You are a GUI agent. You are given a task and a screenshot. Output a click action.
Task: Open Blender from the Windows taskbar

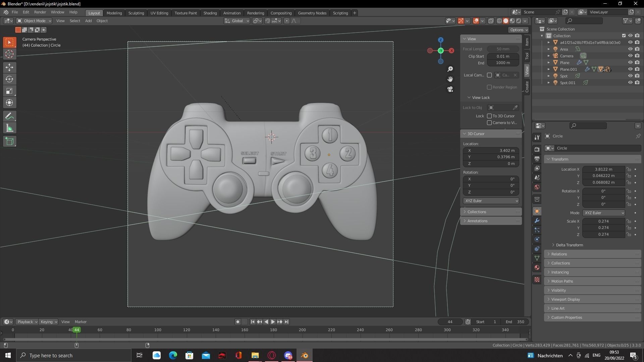pyautogui.click(x=305, y=355)
